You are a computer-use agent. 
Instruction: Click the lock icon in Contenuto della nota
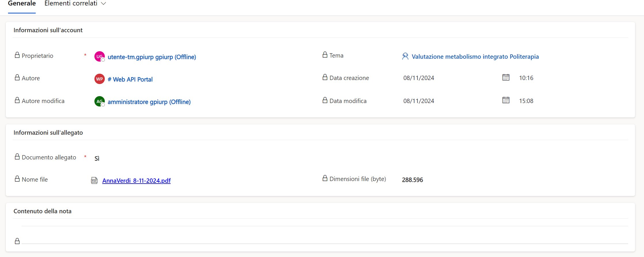pos(17,241)
